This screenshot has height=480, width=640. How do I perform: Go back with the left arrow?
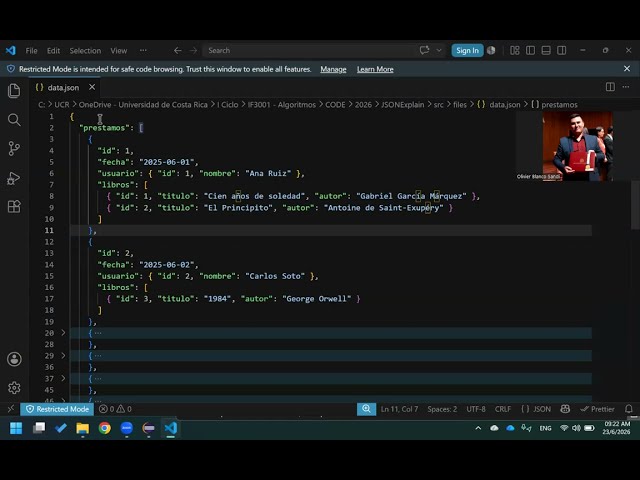[178, 50]
